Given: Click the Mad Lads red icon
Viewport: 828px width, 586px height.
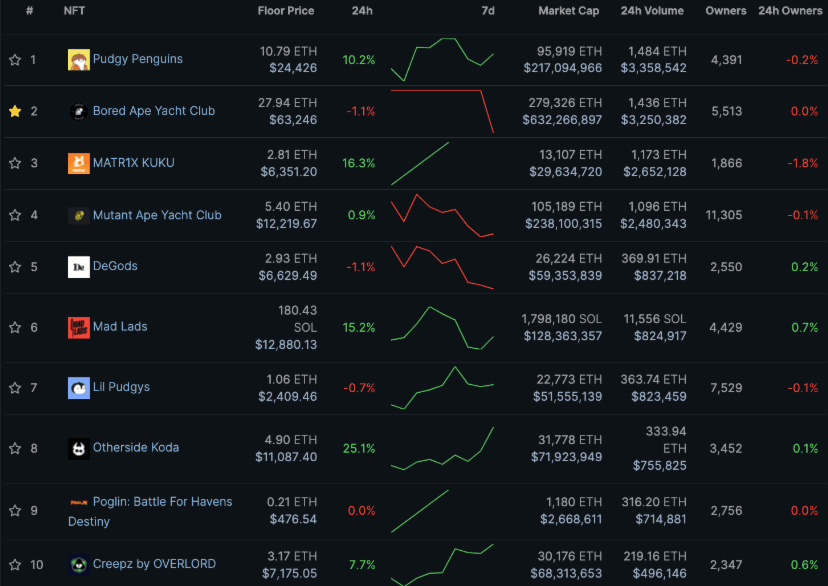Looking at the screenshot, I should pyautogui.click(x=78, y=327).
